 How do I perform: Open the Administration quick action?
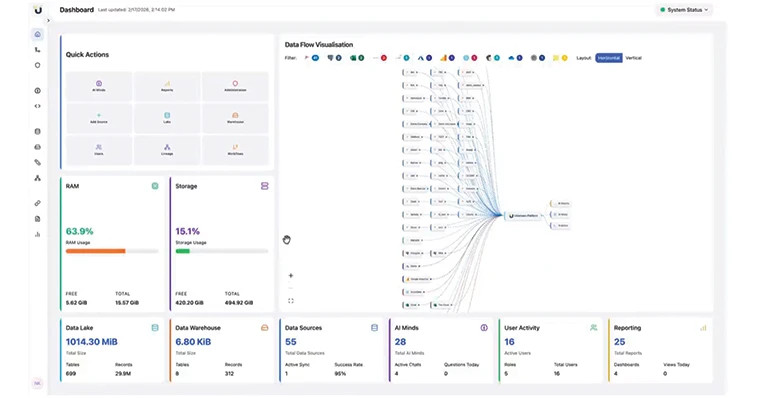click(235, 86)
